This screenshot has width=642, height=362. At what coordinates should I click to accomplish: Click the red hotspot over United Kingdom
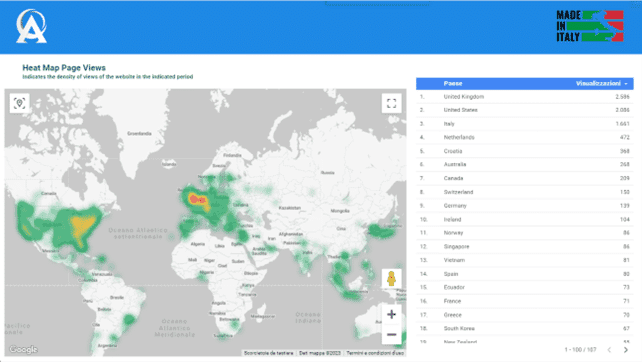tap(197, 200)
